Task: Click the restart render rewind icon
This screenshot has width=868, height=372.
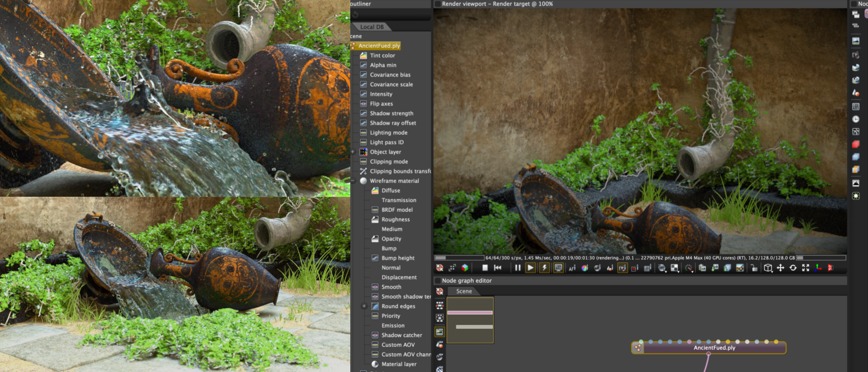Action: pos(498,268)
